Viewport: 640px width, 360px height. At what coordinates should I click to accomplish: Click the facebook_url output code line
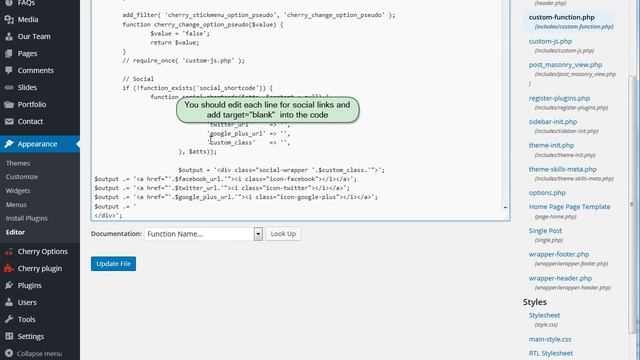coord(225,179)
